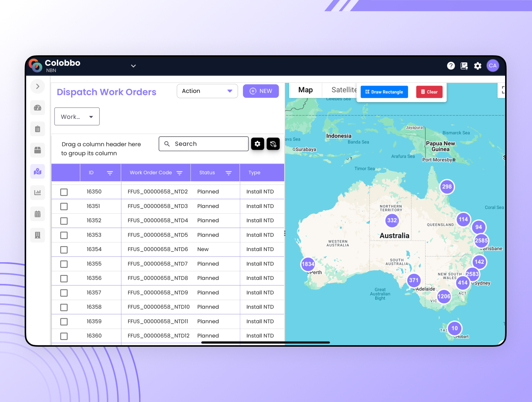Open the Action dropdown
Viewport: 532px width, 402px height.
tap(207, 91)
